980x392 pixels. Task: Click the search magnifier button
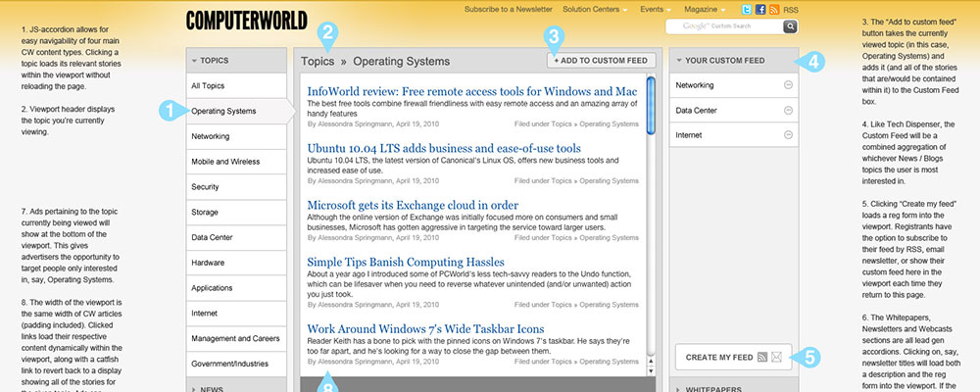tap(791, 26)
